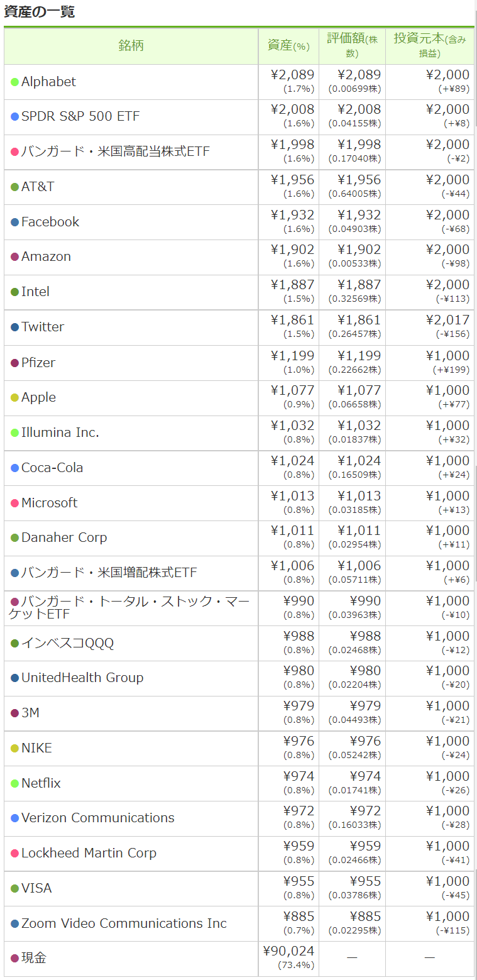Click the 評価額 column header
This screenshot has width=477, height=980.
[352, 46]
